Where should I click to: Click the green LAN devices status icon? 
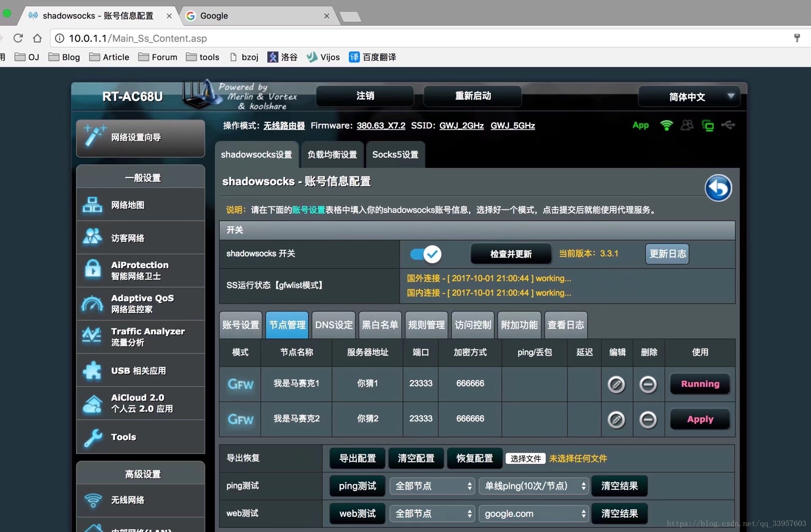[x=708, y=125]
